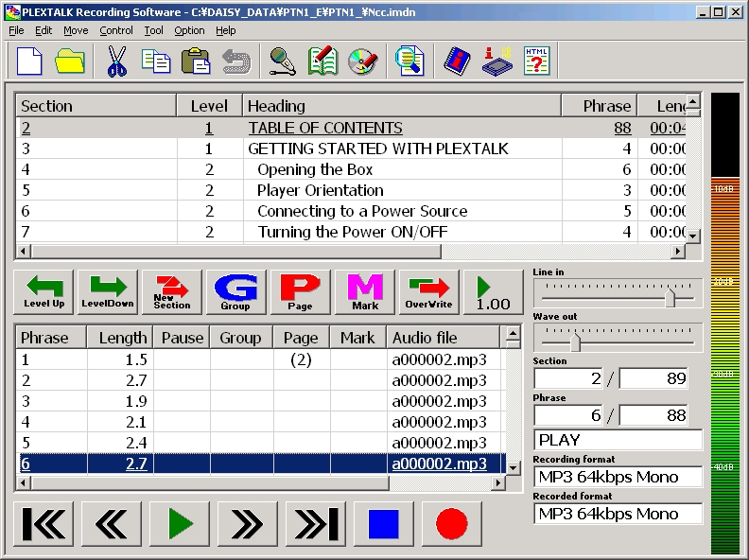
Task: Click the Copy documents icon
Action: pos(156,61)
